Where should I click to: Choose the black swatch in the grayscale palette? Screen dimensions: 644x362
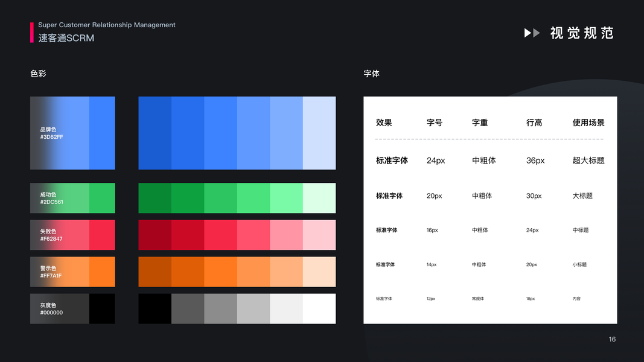(x=155, y=309)
